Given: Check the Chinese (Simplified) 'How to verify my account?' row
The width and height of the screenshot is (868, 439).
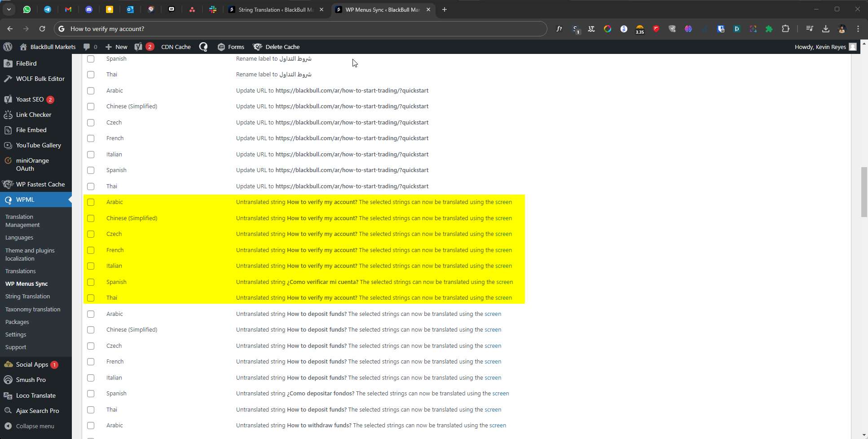Looking at the screenshot, I should click(x=91, y=218).
